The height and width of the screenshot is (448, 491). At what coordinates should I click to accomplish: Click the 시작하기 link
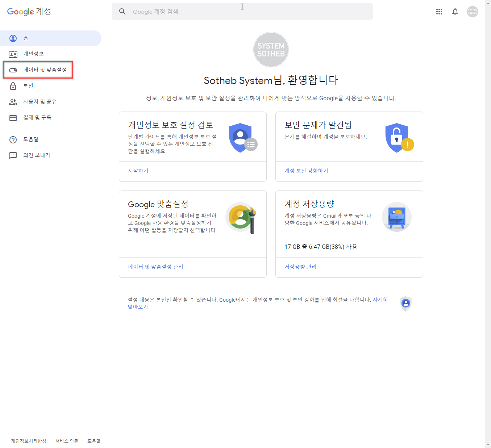[138, 171]
